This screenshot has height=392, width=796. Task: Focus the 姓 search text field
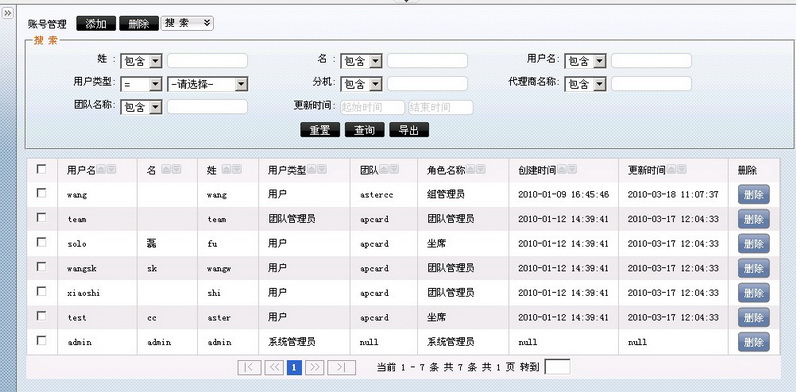[x=208, y=61]
